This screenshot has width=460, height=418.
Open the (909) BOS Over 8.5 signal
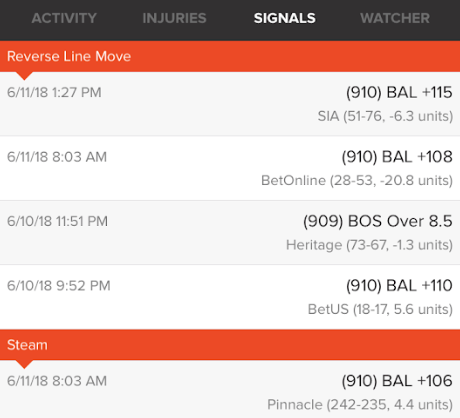(x=378, y=221)
